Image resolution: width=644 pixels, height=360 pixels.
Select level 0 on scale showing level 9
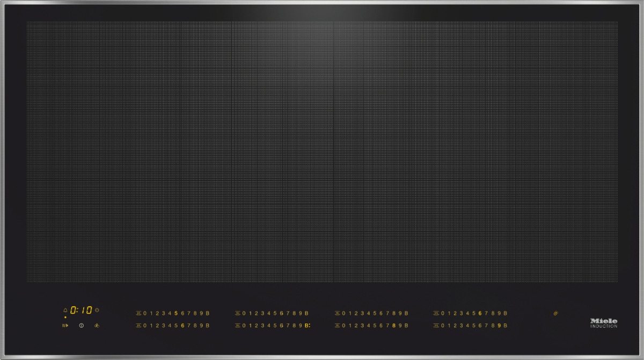[442, 326]
